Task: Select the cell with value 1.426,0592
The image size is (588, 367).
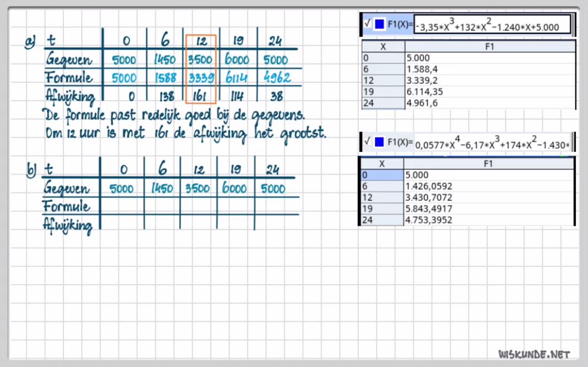Action: [x=490, y=186]
